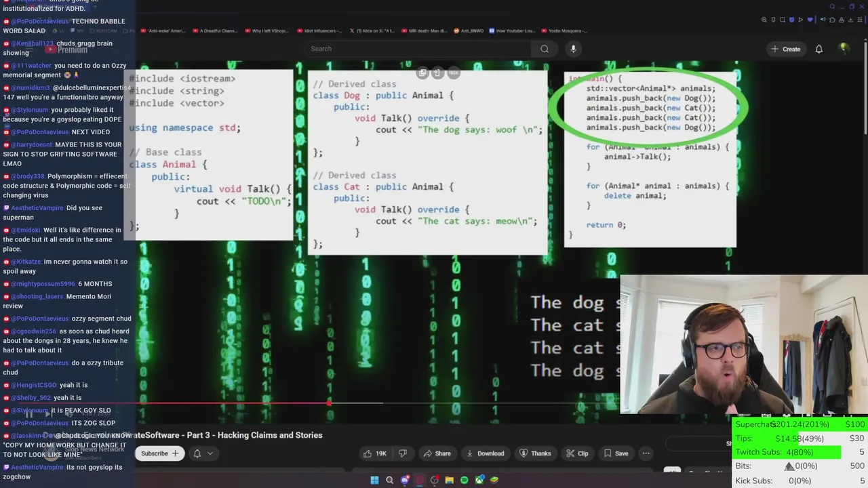Click the Share button

(437, 453)
